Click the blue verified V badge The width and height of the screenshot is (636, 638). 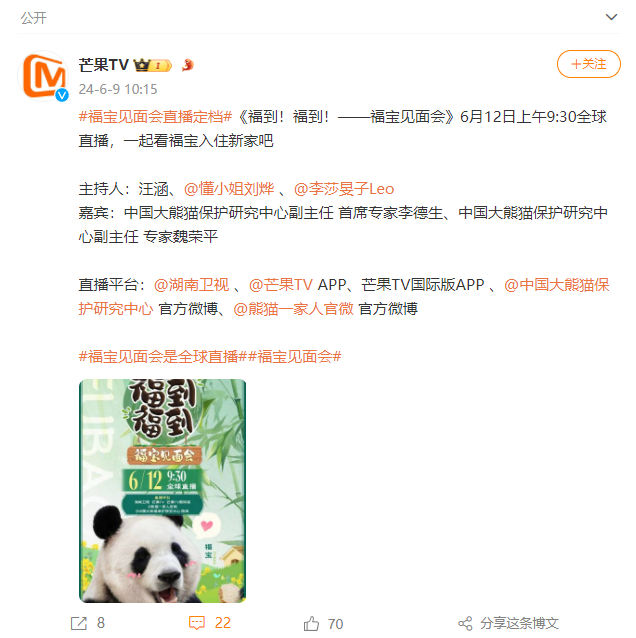point(62,95)
